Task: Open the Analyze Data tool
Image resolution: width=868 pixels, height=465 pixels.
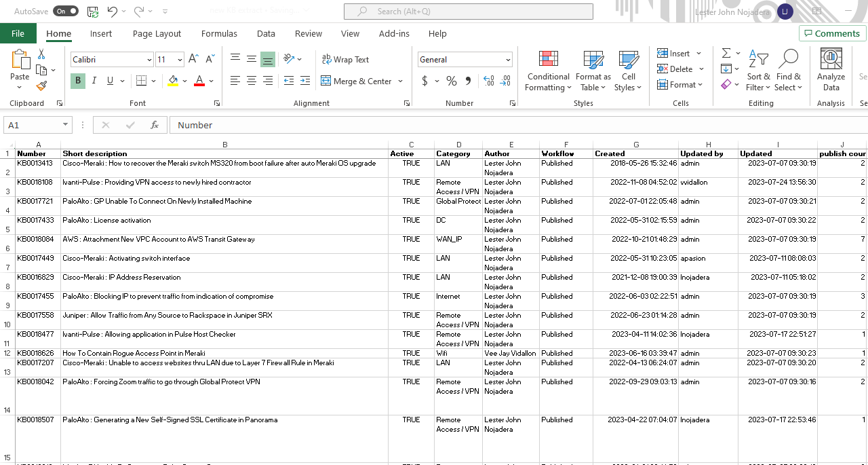Action: tap(831, 71)
